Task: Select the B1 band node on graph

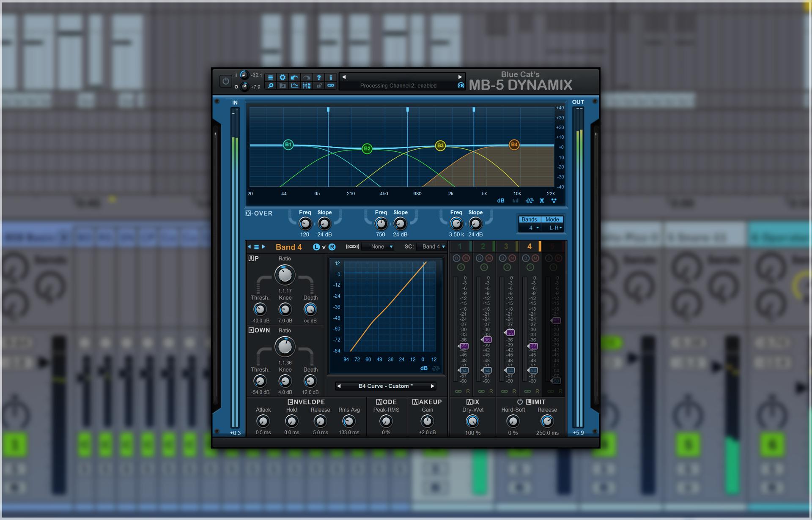Action: (x=288, y=145)
